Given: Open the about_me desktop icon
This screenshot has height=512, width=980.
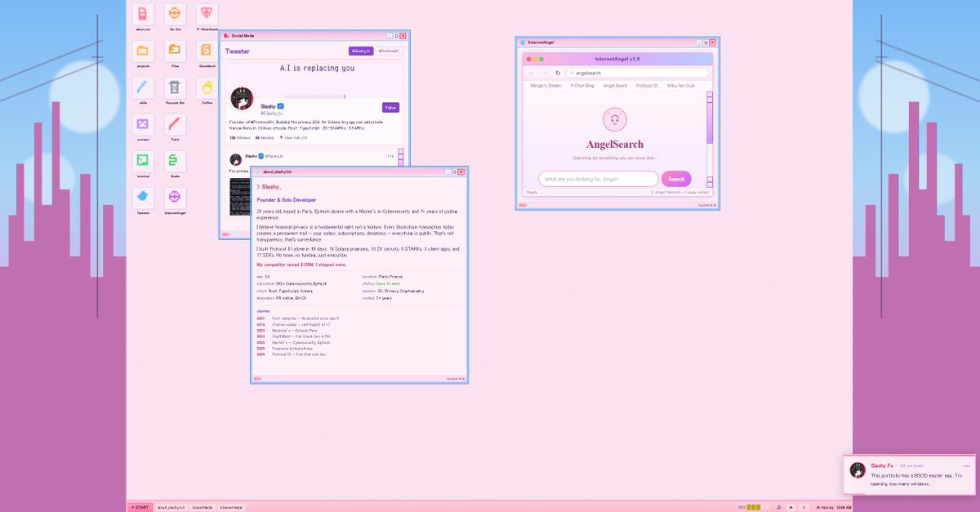Looking at the screenshot, I should point(143,14).
